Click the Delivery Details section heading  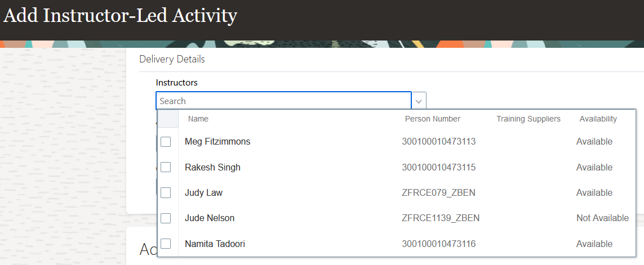(x=172, y=59)
